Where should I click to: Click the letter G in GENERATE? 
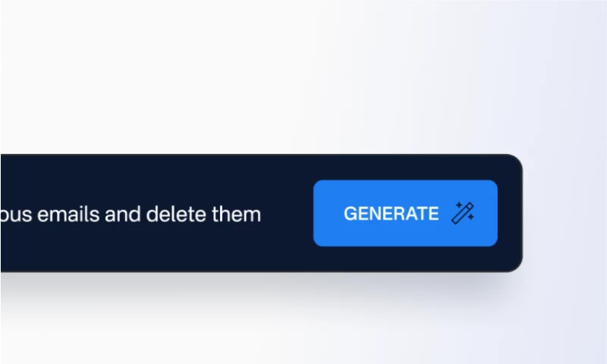tap(351, 214)
